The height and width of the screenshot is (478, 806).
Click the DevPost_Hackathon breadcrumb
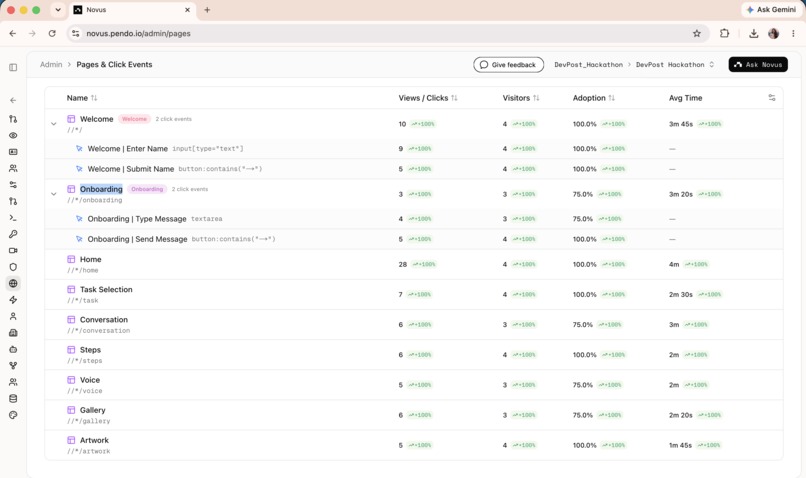click(x=588, y=65)
